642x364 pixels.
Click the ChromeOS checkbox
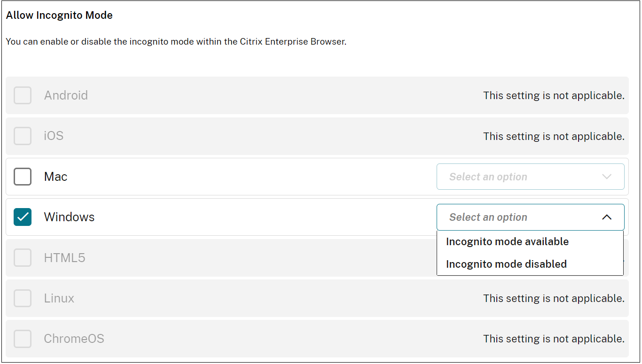(23, 339)
